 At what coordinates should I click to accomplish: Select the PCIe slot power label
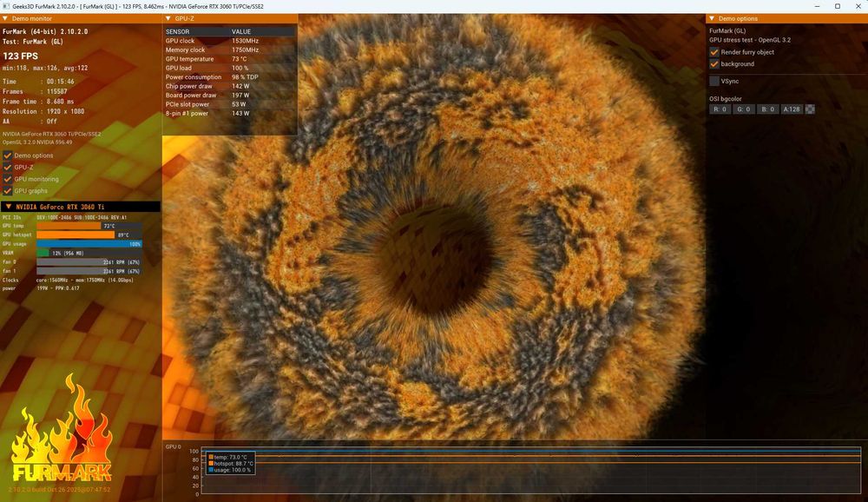[x=187, y=104]
